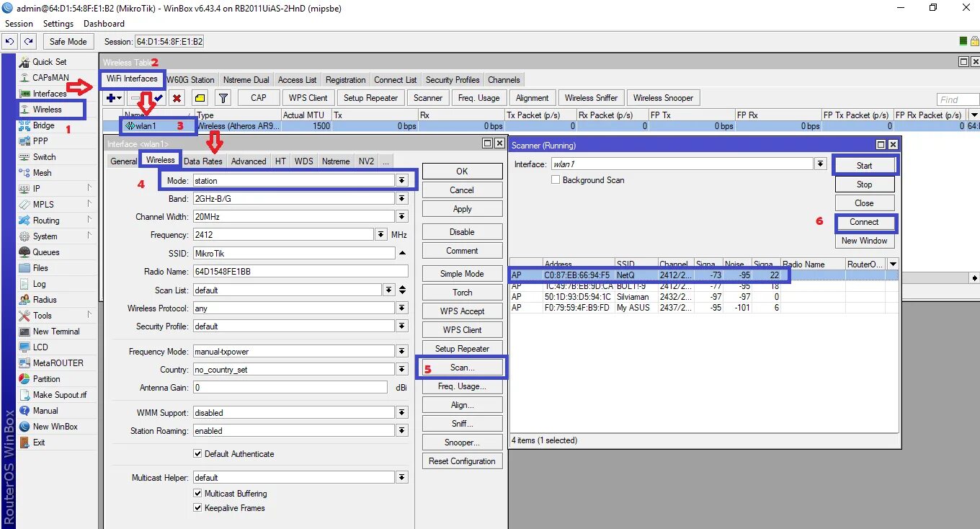Click Start in the Scanner window

pos(864,166)
